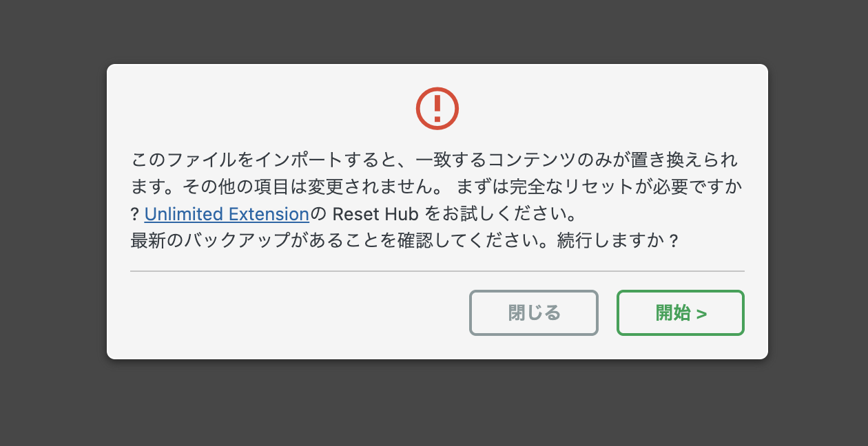Click the horizontal divider above the buttons
This screenshot has height=446, width=868.
tap(437, 271)
